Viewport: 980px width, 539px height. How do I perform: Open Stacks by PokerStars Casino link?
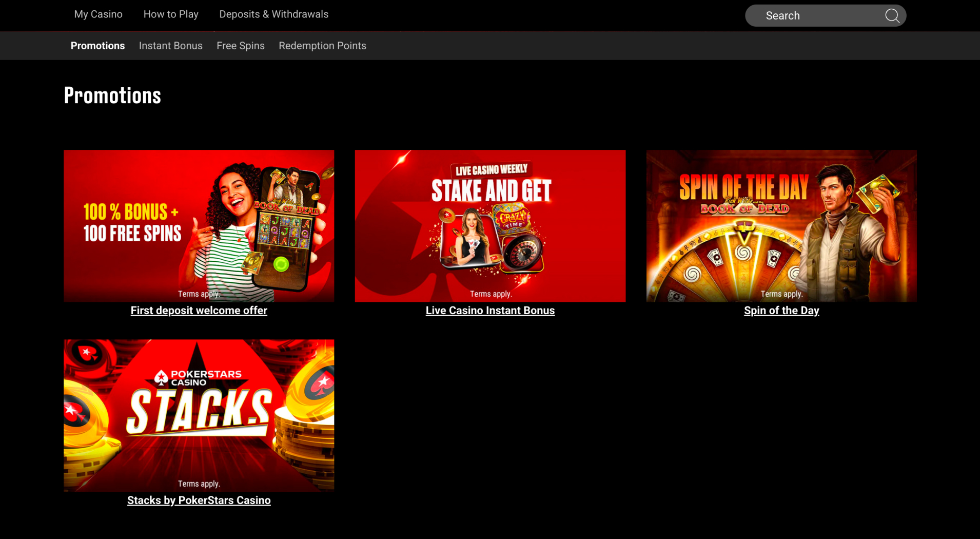tap(199, 500)
